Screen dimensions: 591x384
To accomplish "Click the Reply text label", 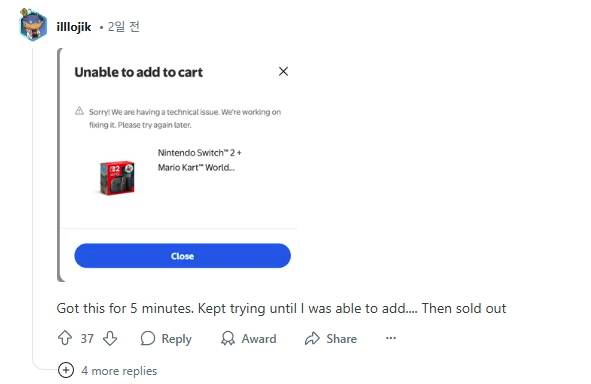I will [176, 339].
